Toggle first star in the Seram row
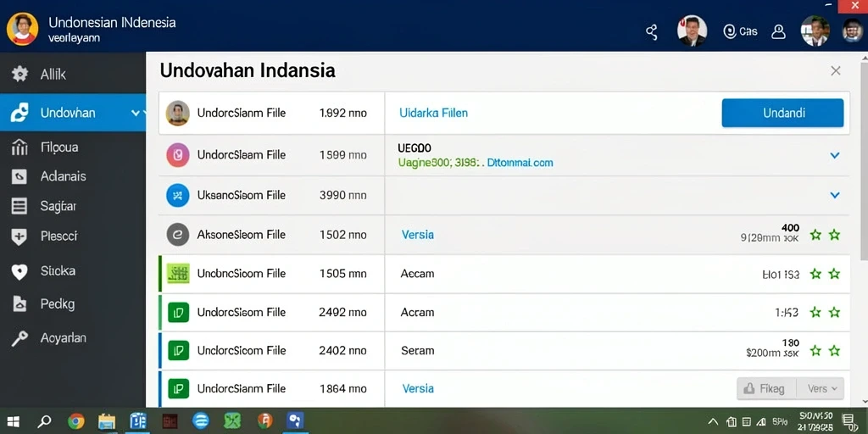 tap(815, 350)
